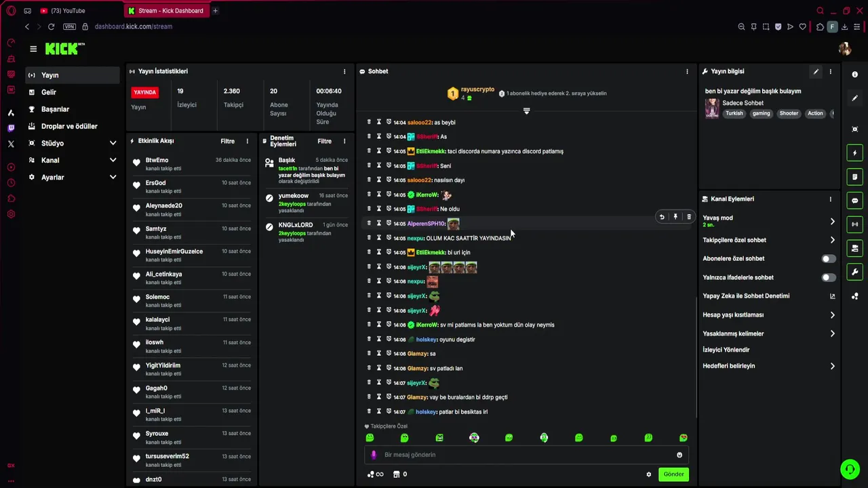Click the focus frame icon in right toolbar

854,129
